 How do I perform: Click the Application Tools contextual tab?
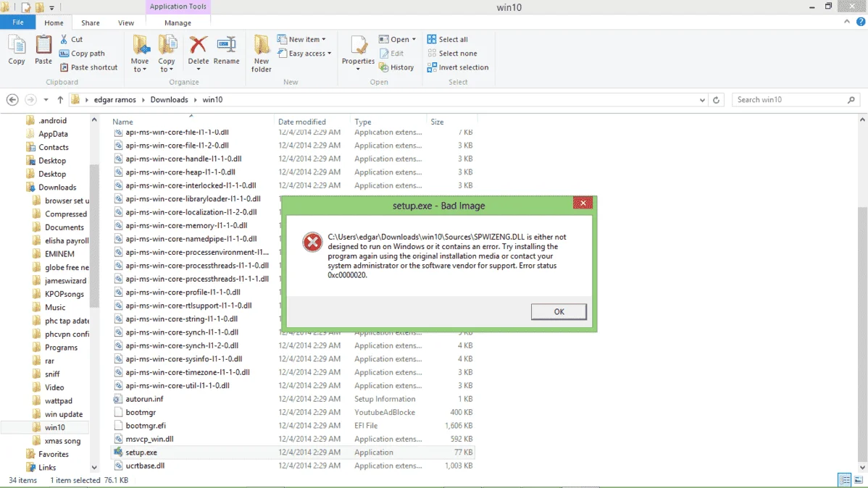pos(178,7)
